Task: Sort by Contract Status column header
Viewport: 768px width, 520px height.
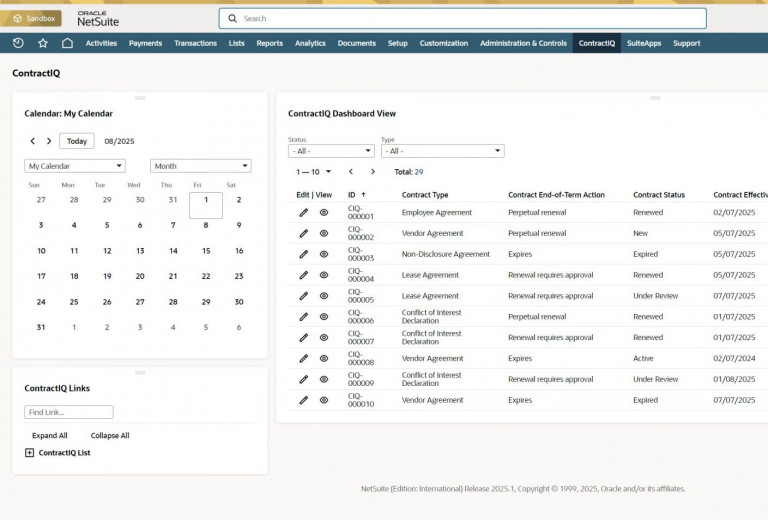Action: 659,195
